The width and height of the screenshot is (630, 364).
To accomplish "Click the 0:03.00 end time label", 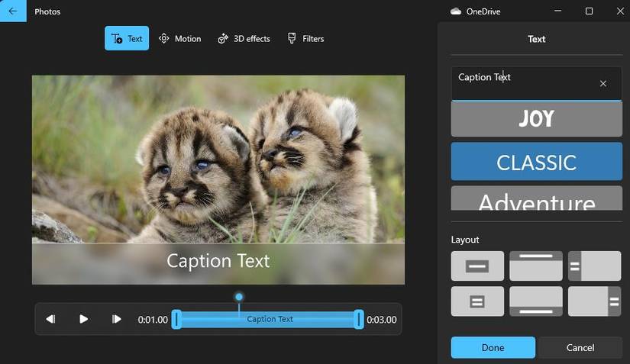I will (382, 320).
